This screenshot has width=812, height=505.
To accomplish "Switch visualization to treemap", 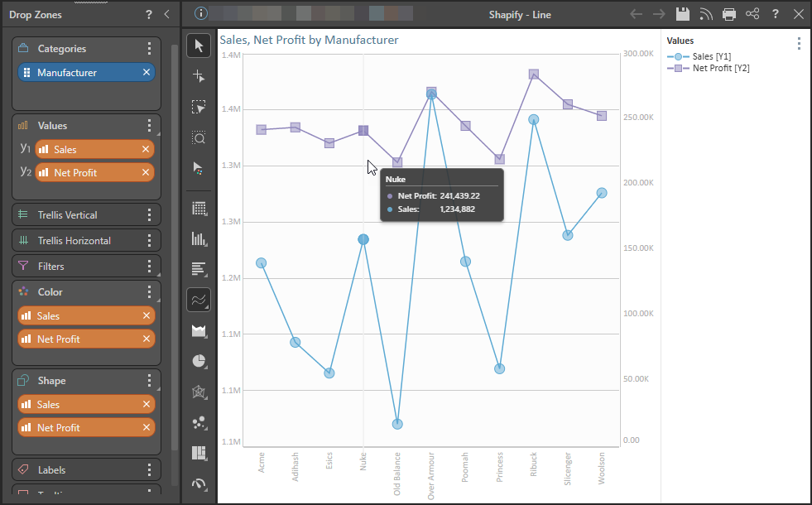I will (199, 453).
